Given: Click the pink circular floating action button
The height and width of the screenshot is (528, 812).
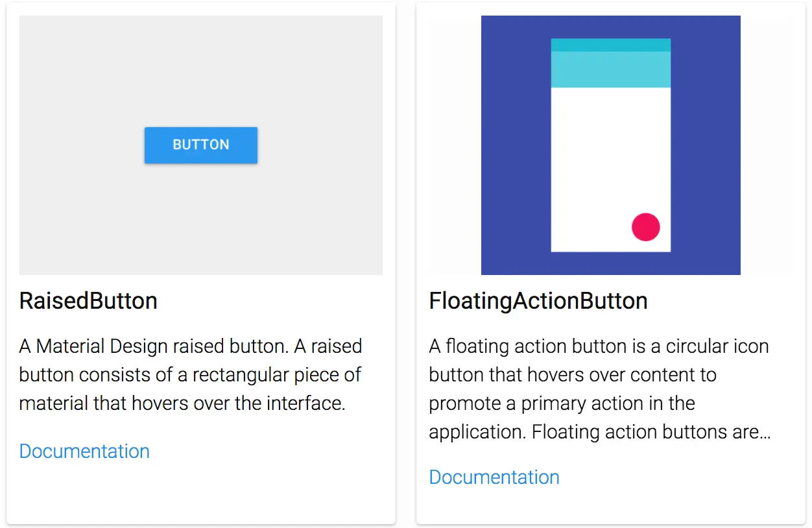Looking at the screenshot, I should click(x=645, y=227).
